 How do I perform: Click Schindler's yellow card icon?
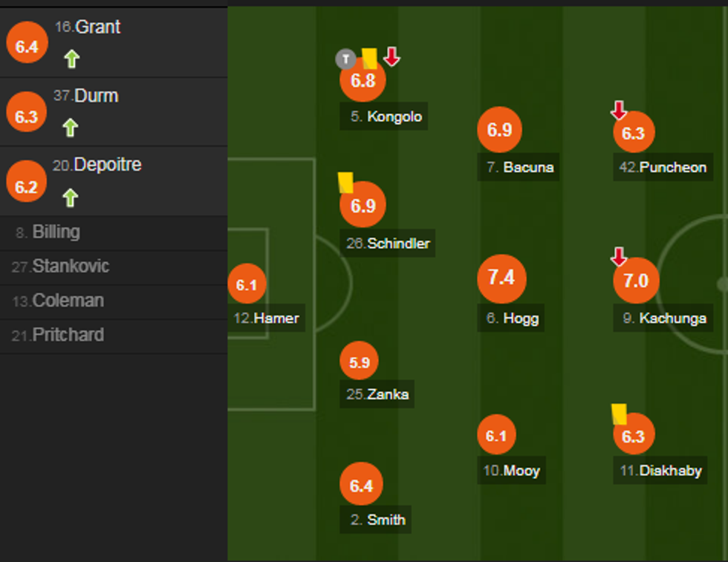pyautogui.click(x=345, y=183)
